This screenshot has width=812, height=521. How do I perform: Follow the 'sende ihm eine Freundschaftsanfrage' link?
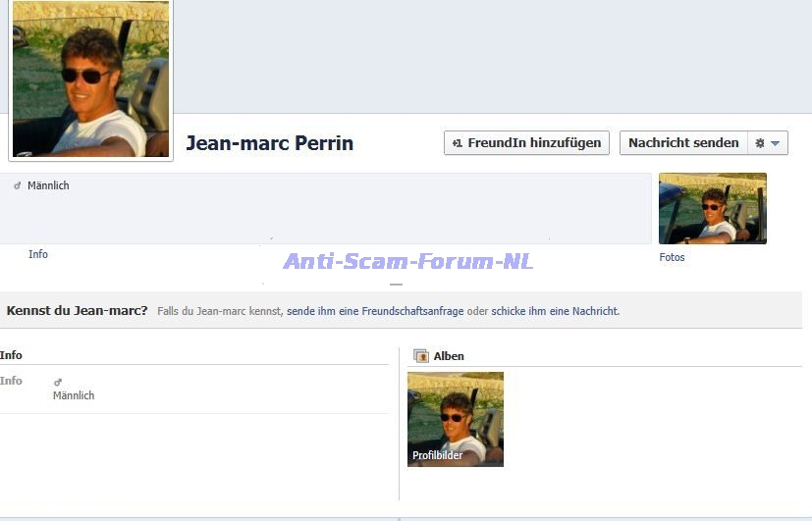pyautogui.click(x=375, y=311)
